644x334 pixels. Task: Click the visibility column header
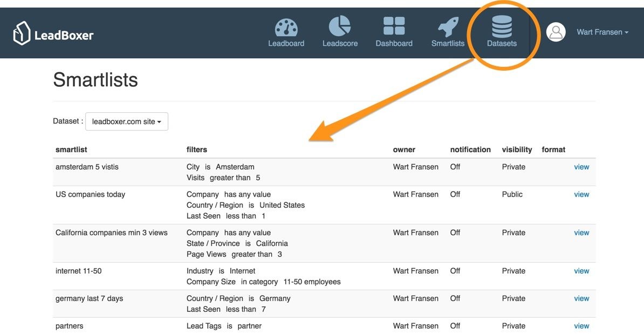point(517,149)
